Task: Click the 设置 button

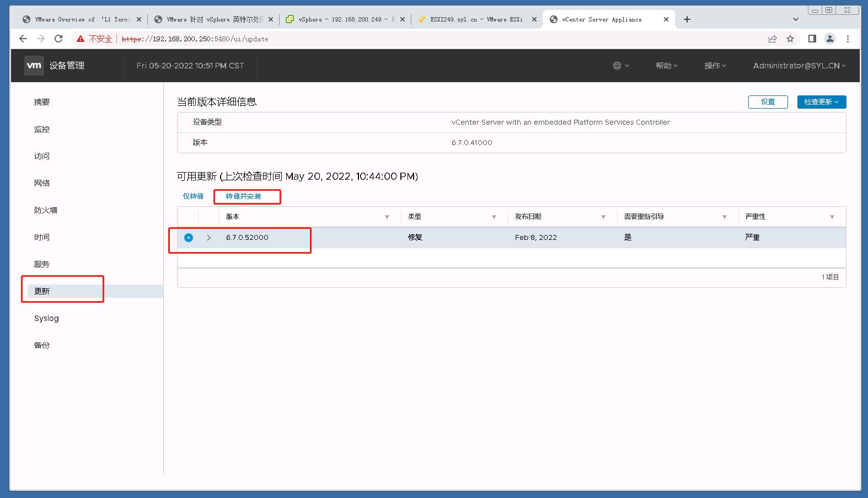Action: 768,102
